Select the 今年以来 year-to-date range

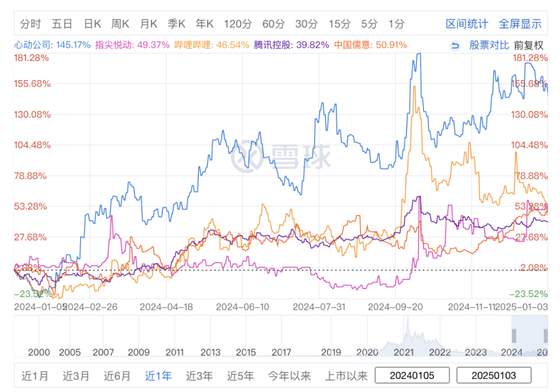(x=289, y=376)
